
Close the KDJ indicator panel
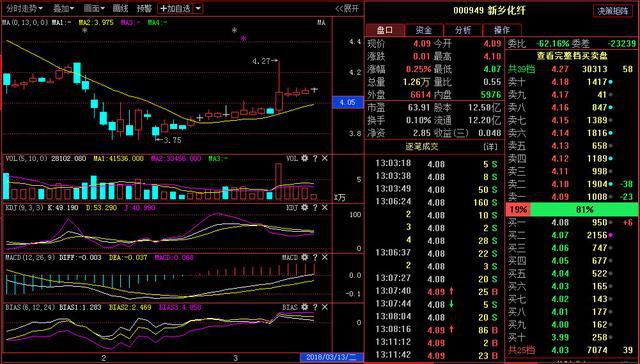324,207
